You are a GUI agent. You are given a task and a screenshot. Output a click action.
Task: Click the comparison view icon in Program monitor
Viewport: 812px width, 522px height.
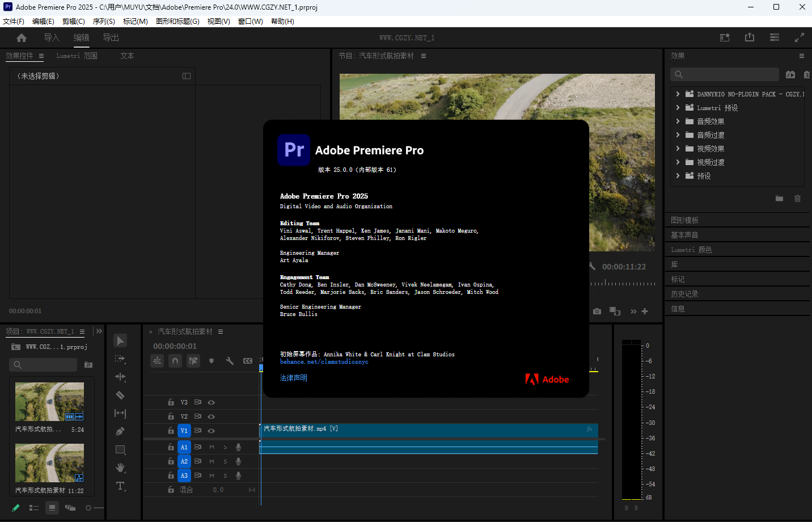(615, 311)
